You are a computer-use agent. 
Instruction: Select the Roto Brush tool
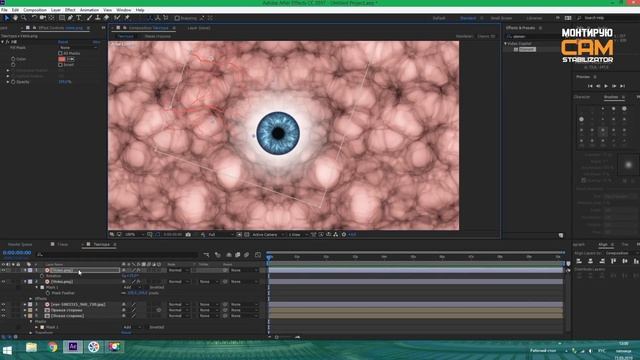coord(117,18)
